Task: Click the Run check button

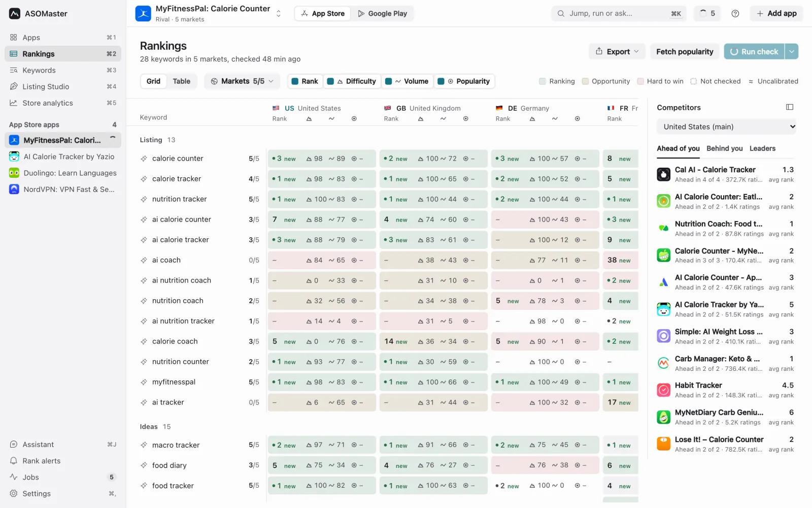Action: (754, 51)
